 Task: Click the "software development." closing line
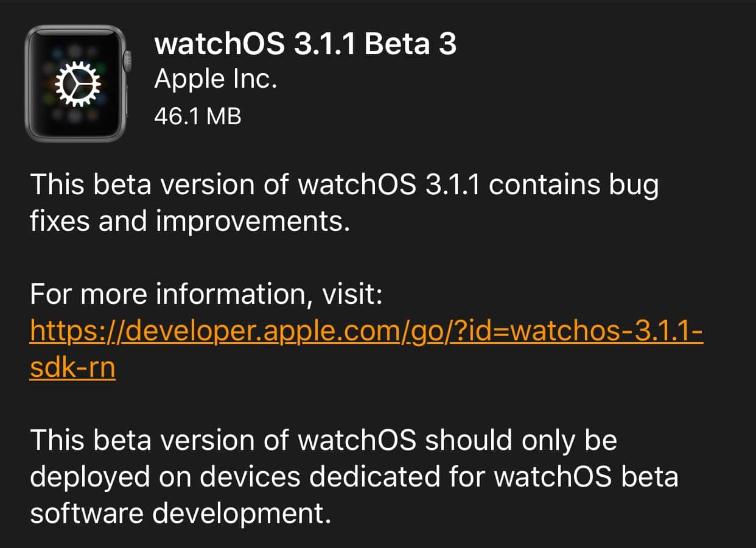[x=181, y=514]
